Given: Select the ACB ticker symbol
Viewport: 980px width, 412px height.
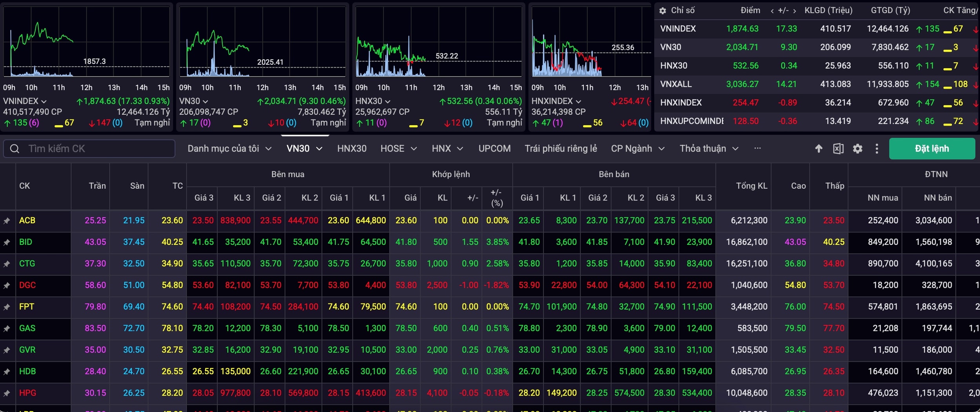Looking at the screenshot, I should click(x=27, y=221).
